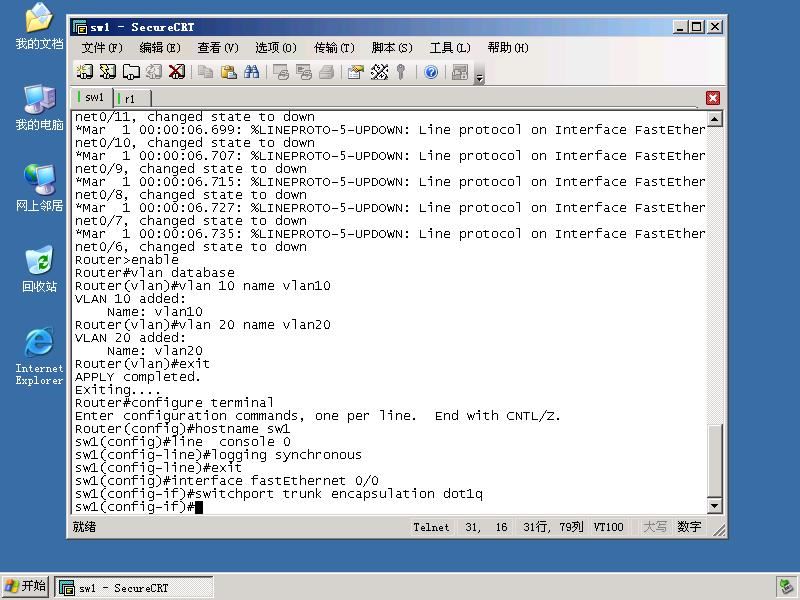Open 回收站 desktop icon

[39, 269]
